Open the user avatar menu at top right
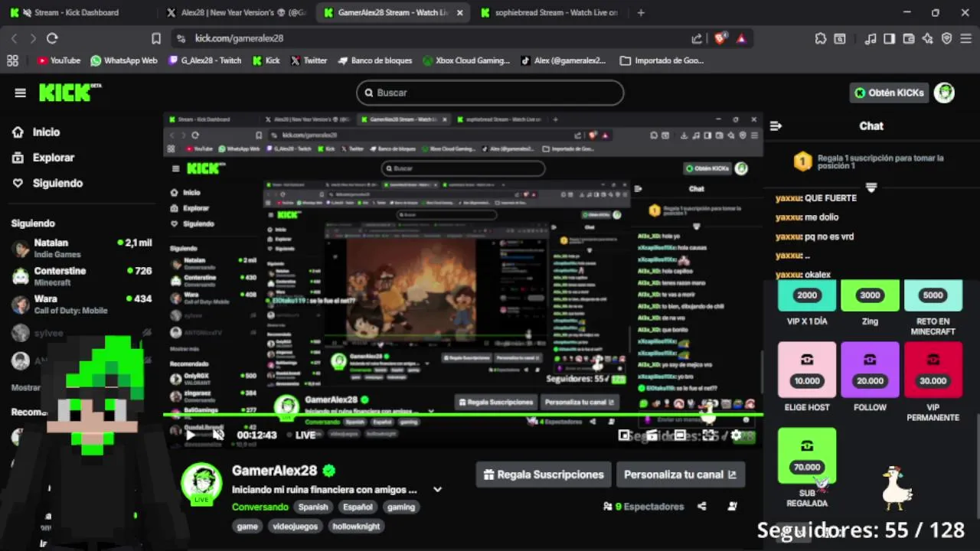This screenshot has width=980, height=551. (944, 93)
